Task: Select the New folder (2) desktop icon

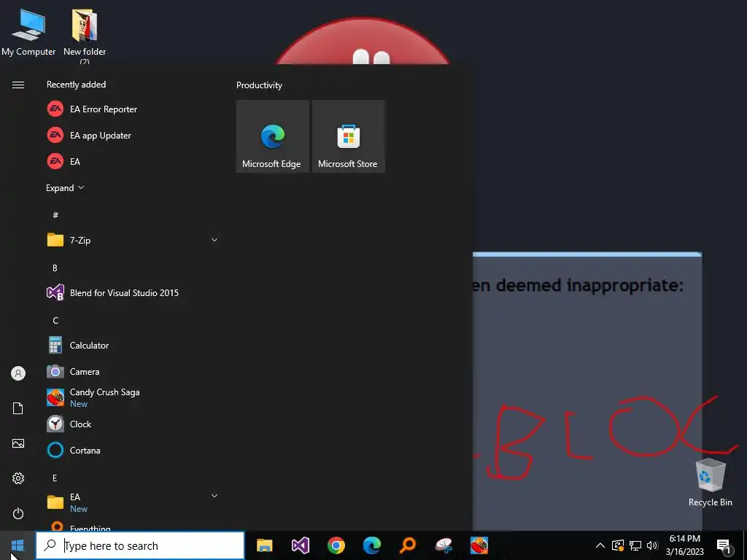Action: click(85, 36)
